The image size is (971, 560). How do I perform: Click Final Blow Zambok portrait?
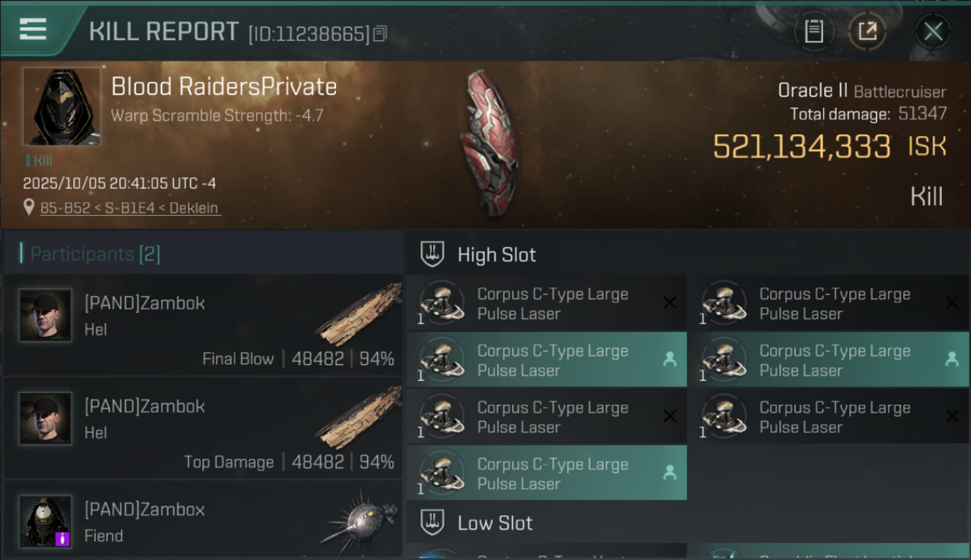point(46,316)
